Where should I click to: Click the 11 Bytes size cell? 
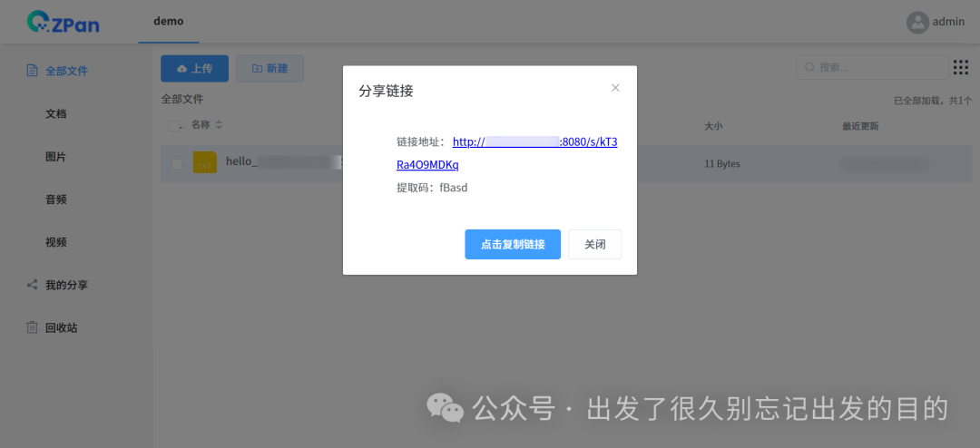[722, 164]
